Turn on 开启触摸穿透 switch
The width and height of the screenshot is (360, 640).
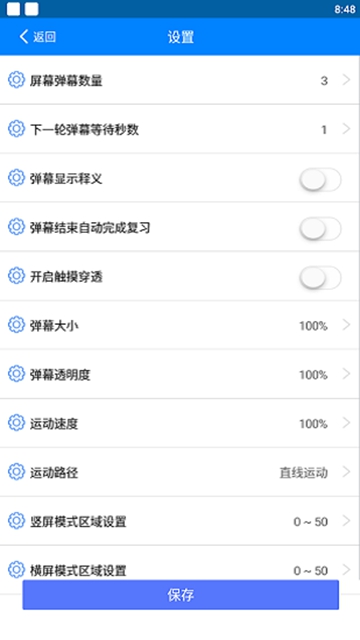[x=320, y=278]
